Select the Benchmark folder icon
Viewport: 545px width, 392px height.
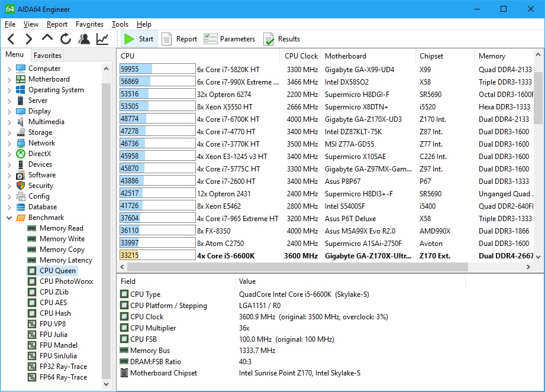(x=21, y=218)
